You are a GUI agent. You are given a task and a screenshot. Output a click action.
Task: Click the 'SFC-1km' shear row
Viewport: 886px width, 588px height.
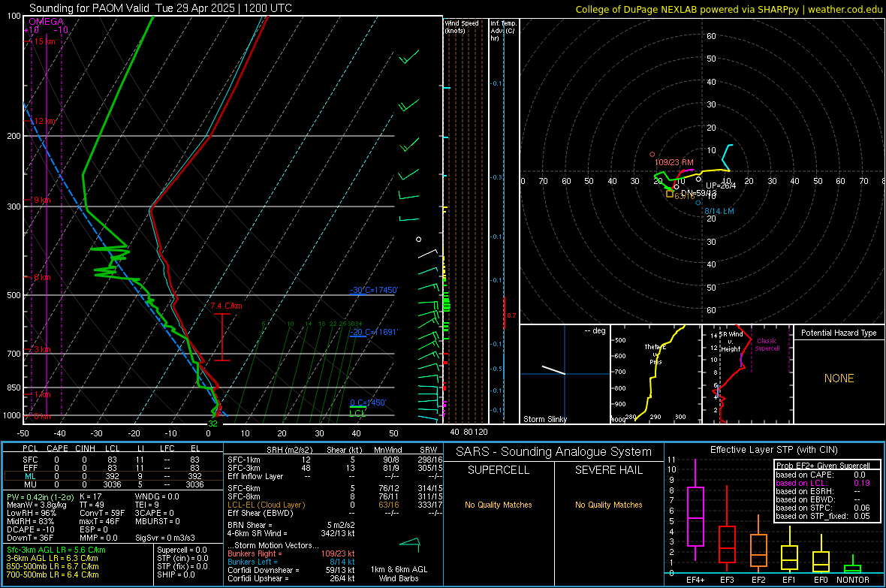(x=335, y=460)
